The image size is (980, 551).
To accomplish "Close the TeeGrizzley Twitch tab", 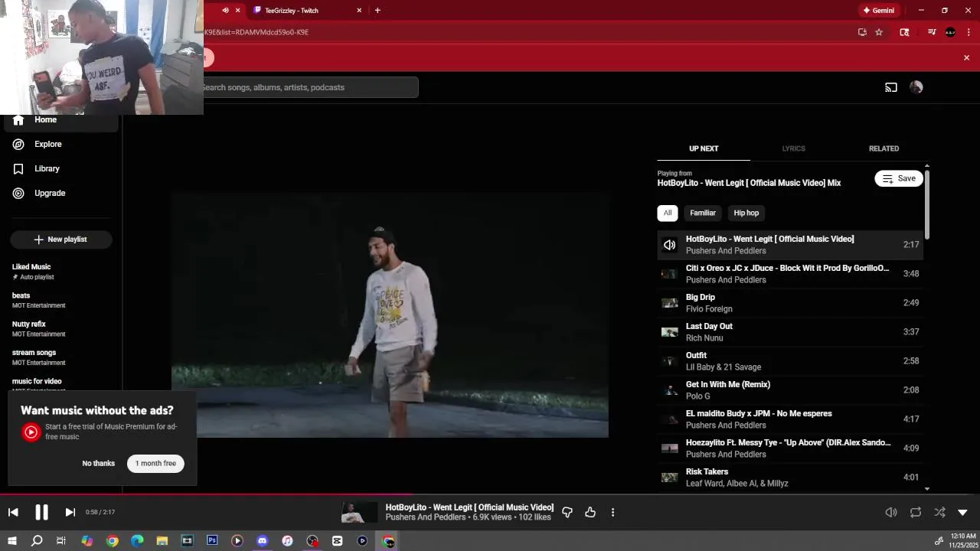I will [x=359, y=11].
